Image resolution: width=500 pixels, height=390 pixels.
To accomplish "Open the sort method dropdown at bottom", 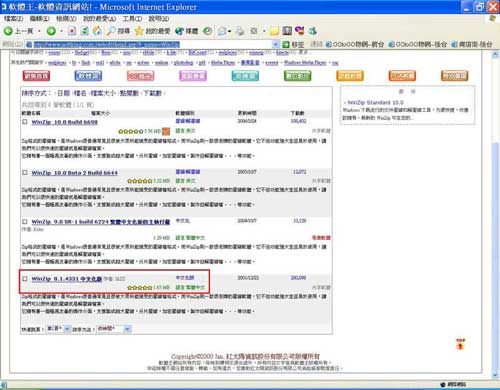I will coord(127,329).
